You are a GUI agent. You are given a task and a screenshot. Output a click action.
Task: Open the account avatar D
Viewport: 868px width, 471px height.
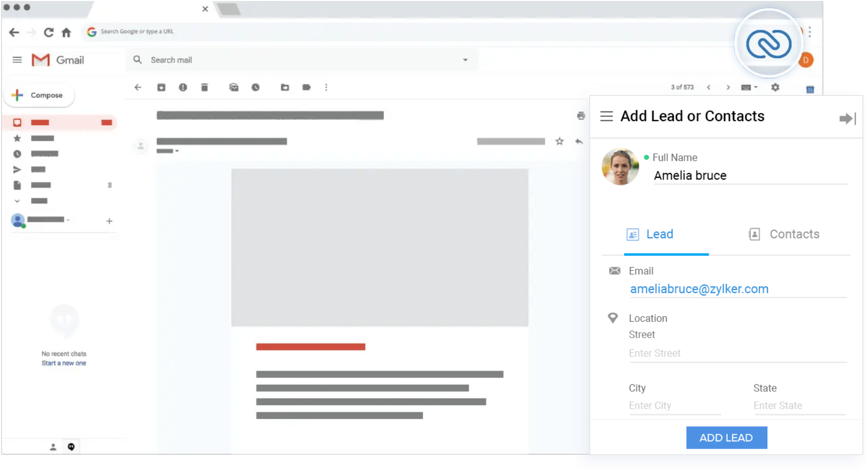[806, 60]
